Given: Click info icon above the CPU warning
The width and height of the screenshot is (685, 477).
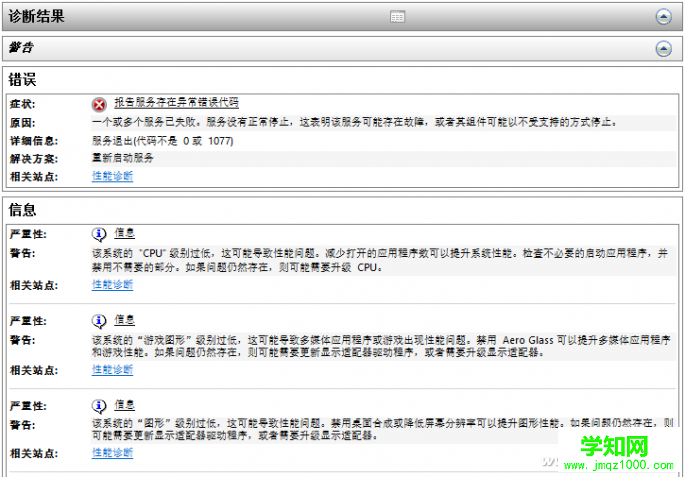Looking at the screenshot, I should coord(99,233).
